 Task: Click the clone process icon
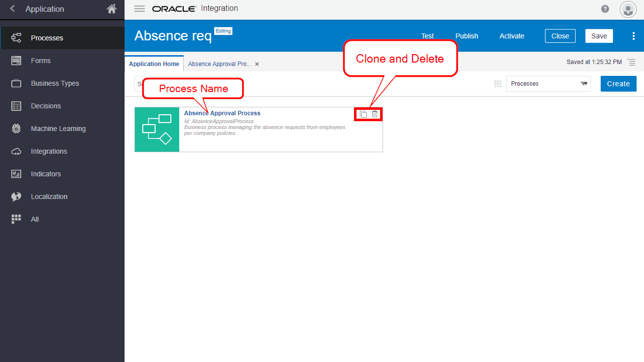click(363, 114)
